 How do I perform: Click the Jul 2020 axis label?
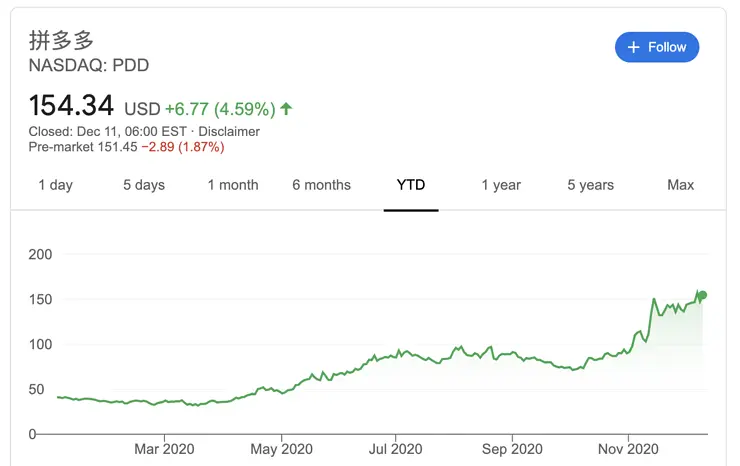pyautogui.click(x=394, y=449)
